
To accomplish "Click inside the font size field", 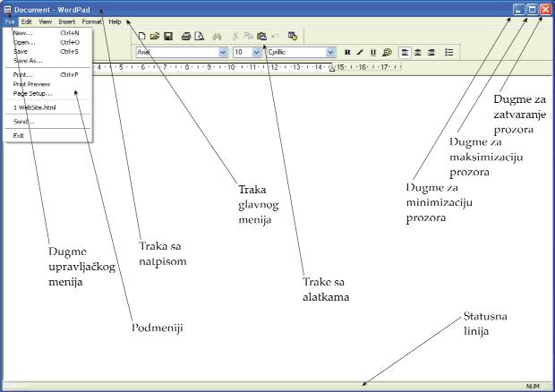I will coord(243,53).
